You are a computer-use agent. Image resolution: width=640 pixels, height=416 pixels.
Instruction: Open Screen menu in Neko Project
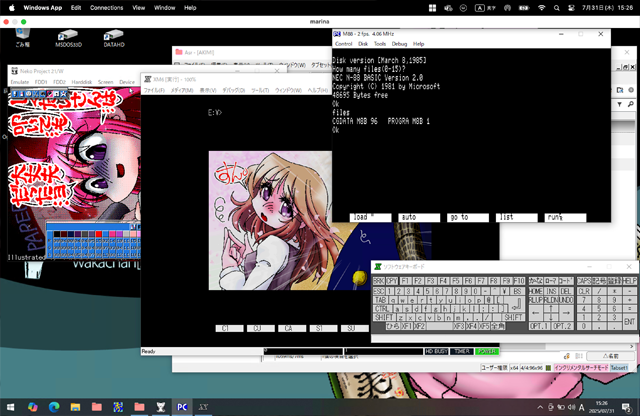[x=105, y=82]
